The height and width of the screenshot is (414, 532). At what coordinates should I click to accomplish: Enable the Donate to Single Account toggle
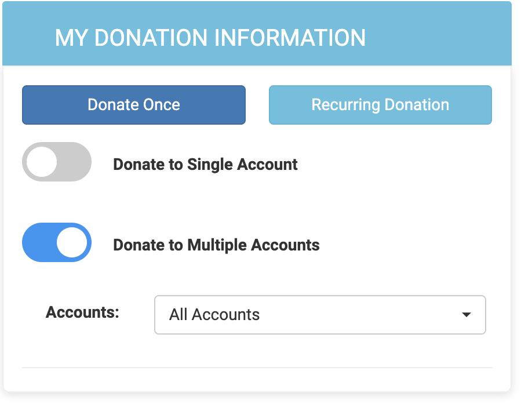pos(57,162)
